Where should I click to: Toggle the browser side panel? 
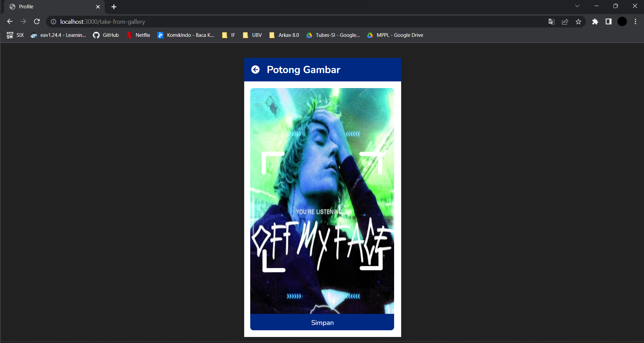coord(608,22)
